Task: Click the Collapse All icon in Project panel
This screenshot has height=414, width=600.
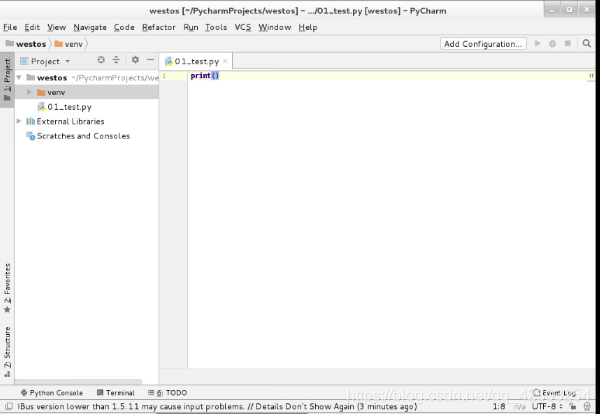Action: pos(116,60)
